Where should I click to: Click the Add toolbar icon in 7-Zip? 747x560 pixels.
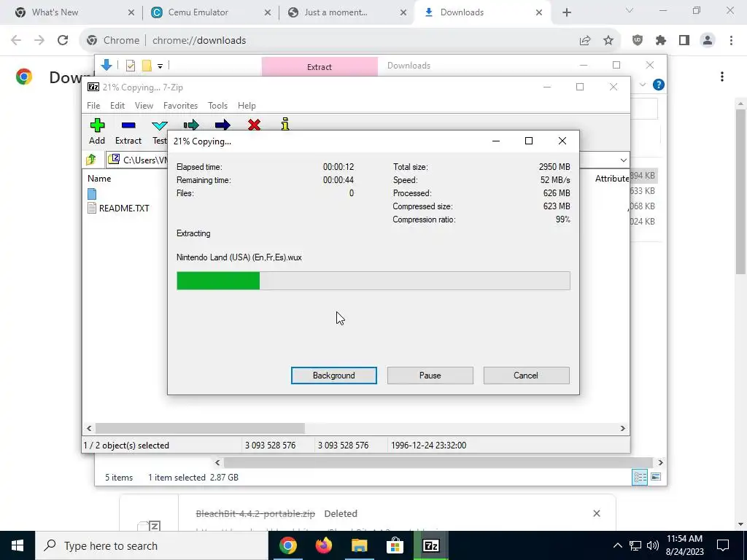[x=97, y=125]
